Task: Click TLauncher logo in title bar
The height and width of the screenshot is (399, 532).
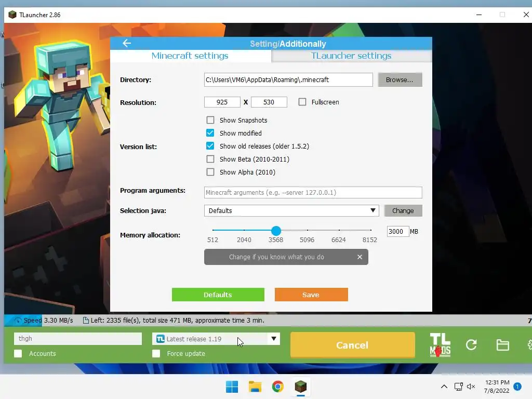Action: coord(12,15)
